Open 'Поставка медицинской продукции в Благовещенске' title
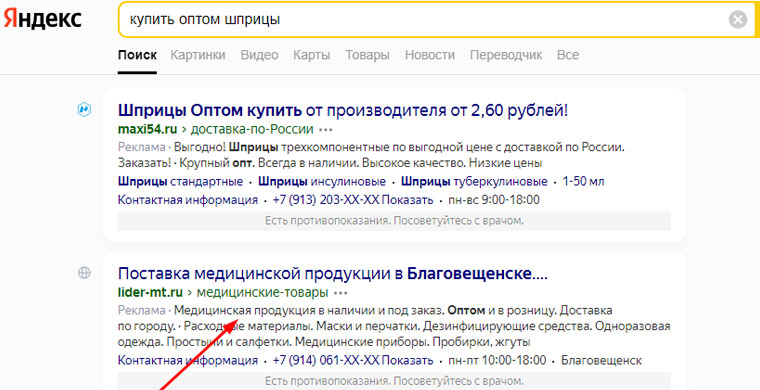Image resolution: width=760 pixels, height=390 pixels. coord(332,274)
